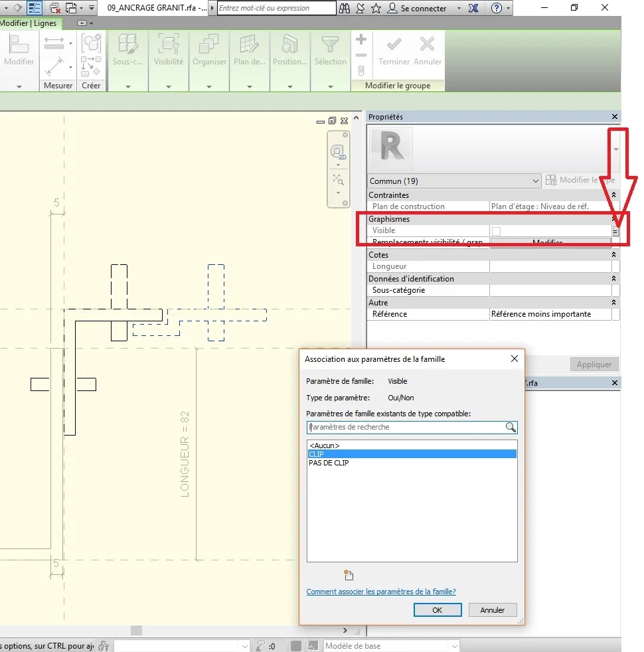
Task: Select CLIP in the parameter list
Action: coord(412,454)
